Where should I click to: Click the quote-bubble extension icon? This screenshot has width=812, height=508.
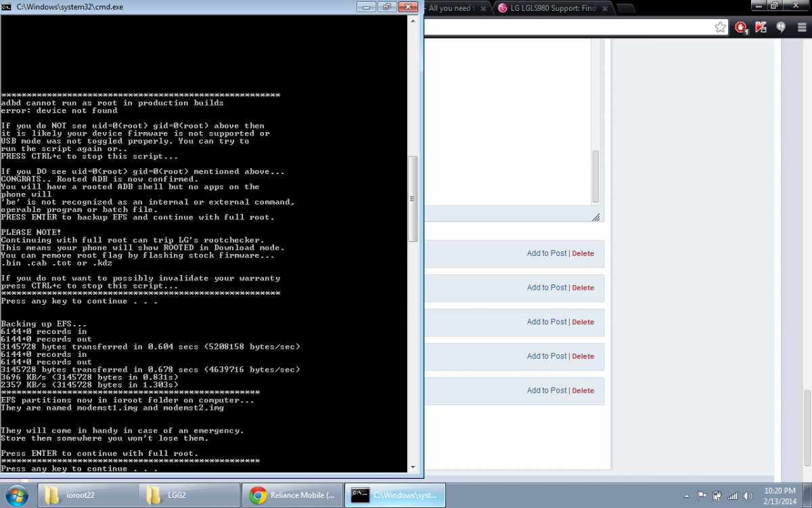click(x=780, y=27)
